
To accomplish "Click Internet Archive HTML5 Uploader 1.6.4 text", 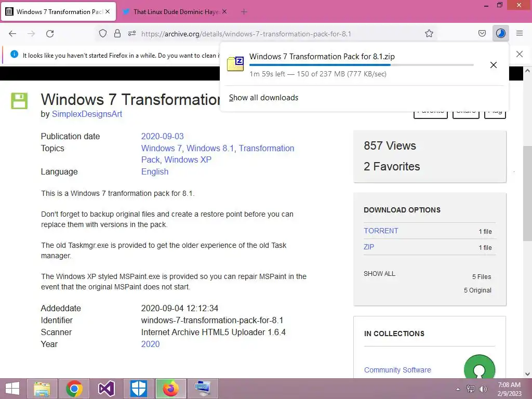I will pyautogui.click(x=214, y=332).
